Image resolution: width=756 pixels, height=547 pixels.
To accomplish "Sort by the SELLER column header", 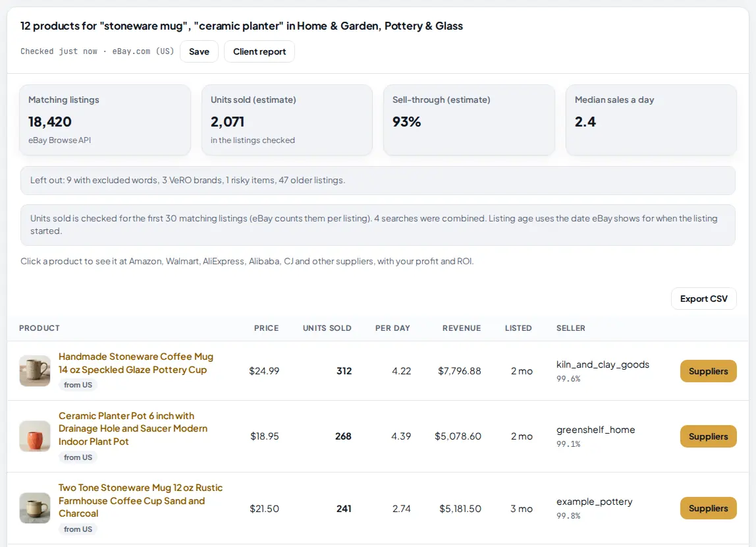I will [571, 328].
